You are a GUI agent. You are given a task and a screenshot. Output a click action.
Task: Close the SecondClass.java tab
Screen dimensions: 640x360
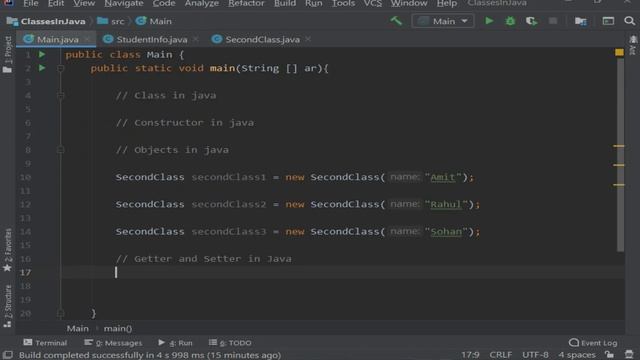click(x=308, y=39)
